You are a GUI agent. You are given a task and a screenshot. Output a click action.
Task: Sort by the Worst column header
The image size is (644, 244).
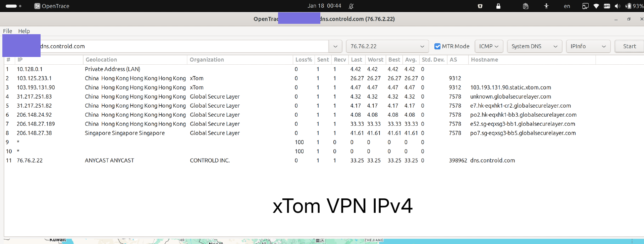[x=375, y=60]
